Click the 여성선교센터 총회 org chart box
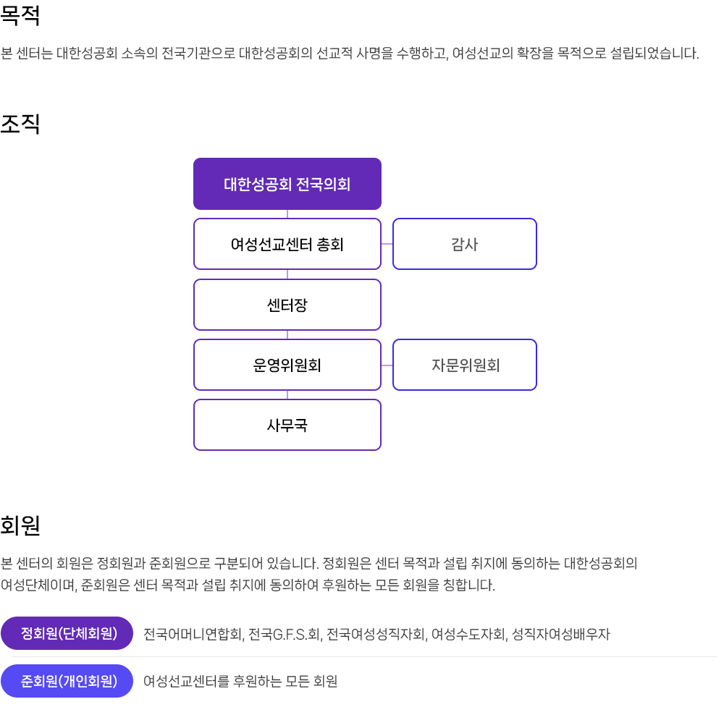 click(287, 244)
